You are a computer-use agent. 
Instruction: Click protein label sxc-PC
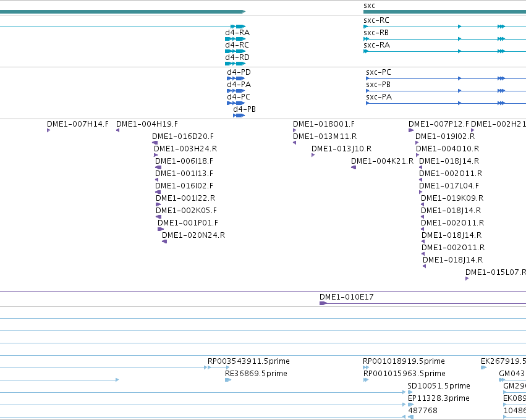point(378,72)
